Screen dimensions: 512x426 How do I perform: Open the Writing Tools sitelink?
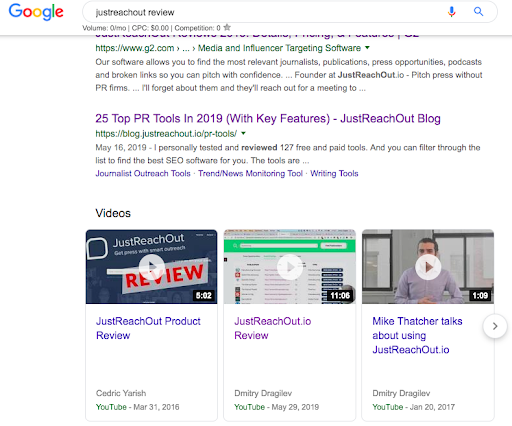(334, 173)
